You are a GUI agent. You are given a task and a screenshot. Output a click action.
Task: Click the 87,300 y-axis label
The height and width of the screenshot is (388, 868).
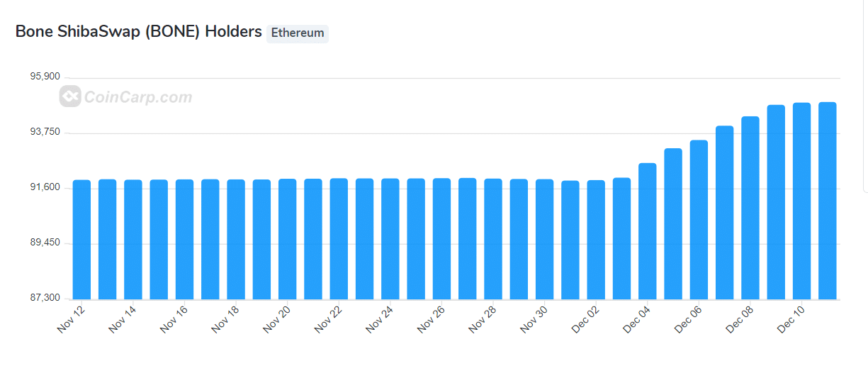click(x=44, y=298)
